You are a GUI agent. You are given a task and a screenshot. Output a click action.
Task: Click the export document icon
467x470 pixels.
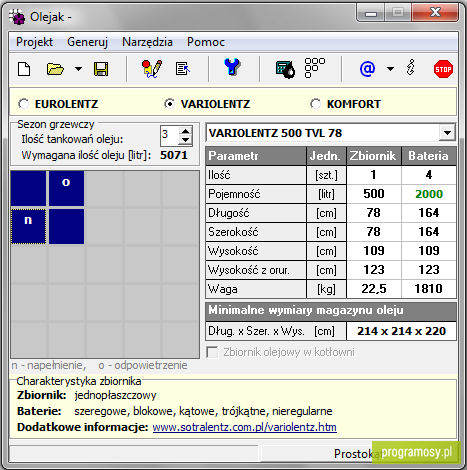click(x=183, y=69)
